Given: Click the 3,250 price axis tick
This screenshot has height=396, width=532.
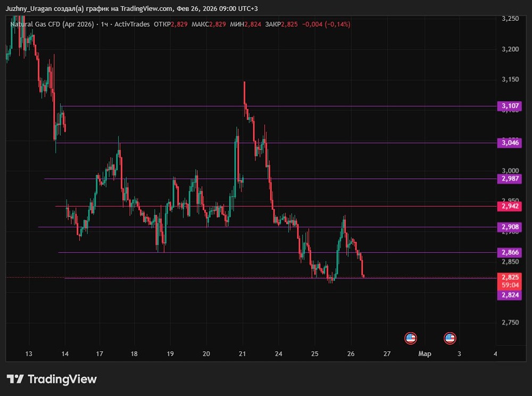Looking at the screenshot, I should click(x=510, y=19).
